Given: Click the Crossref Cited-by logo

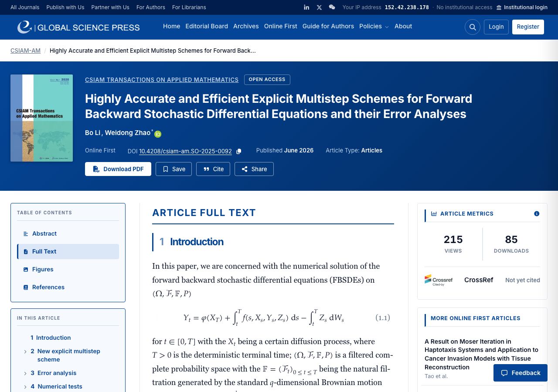Looking at the screenshot, I should tap(439, 280).
